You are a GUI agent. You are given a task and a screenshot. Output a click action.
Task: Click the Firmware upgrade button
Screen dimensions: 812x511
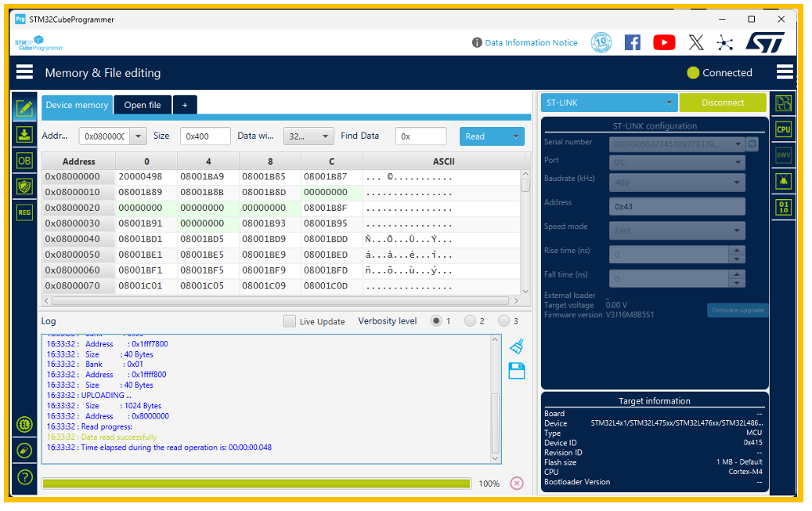[738, 310]
